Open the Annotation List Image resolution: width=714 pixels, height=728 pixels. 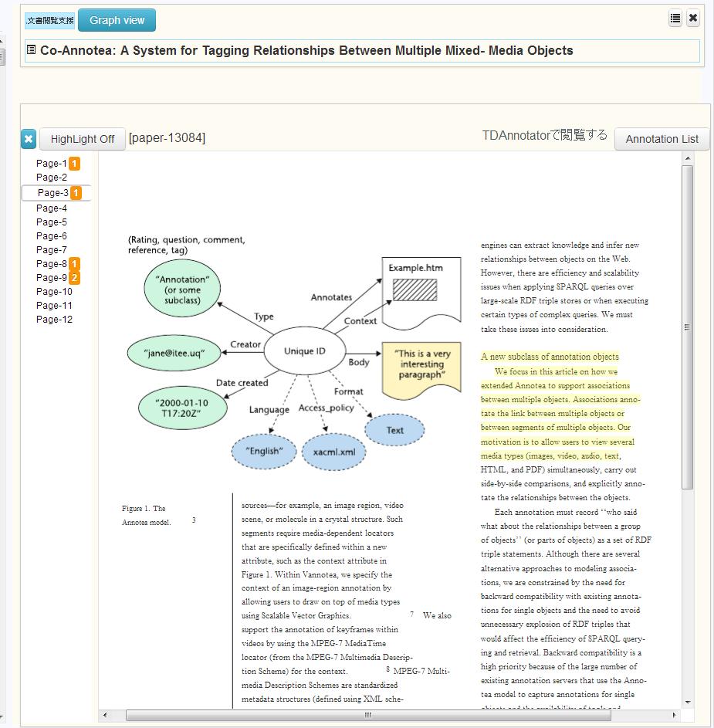(x=662, y=139)
